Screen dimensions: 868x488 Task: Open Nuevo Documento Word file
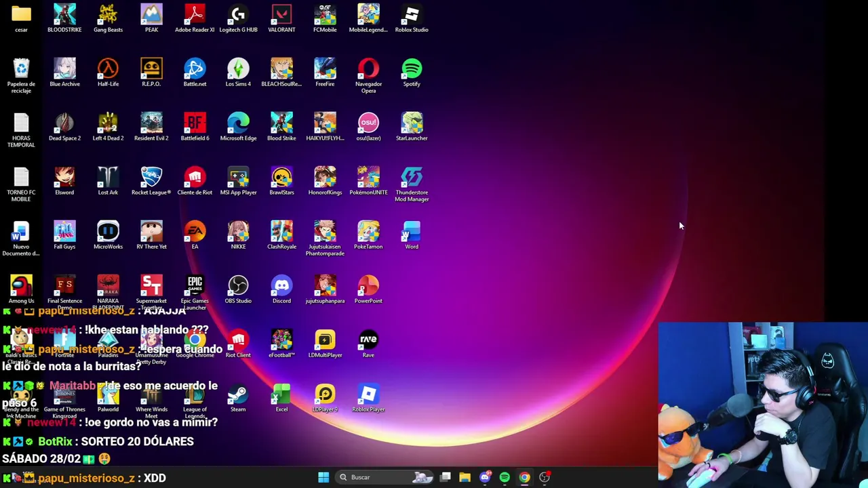click(21, 239)
